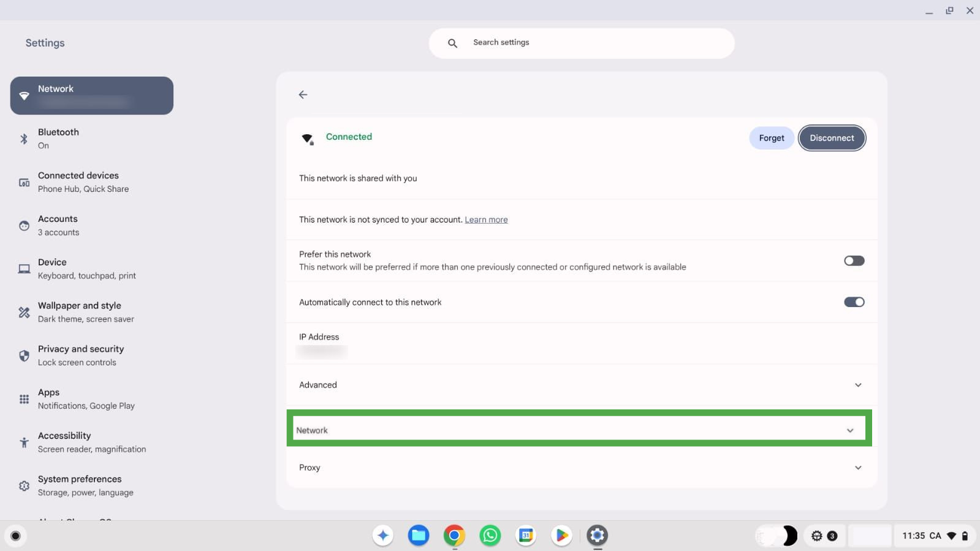Image resolution: width=980 pixels, height=551 pixels.
Task: Open WhatsApp from the shelf
Action: pyautogui.click(x=490, y=536)
